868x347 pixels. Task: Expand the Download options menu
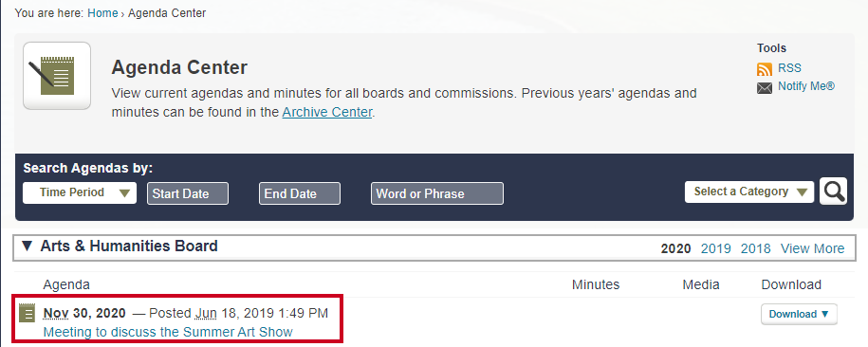pyautogui.click(x=799, y=314)
